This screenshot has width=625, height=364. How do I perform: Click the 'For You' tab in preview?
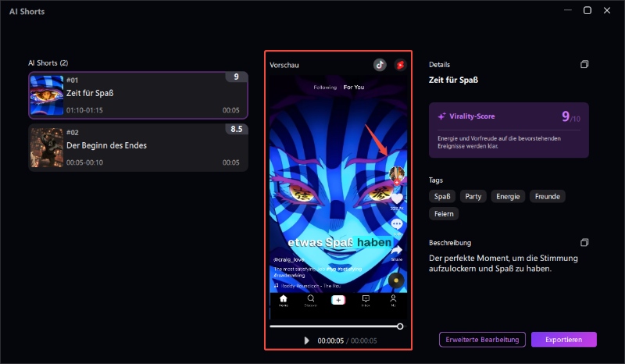coord(354,87)
